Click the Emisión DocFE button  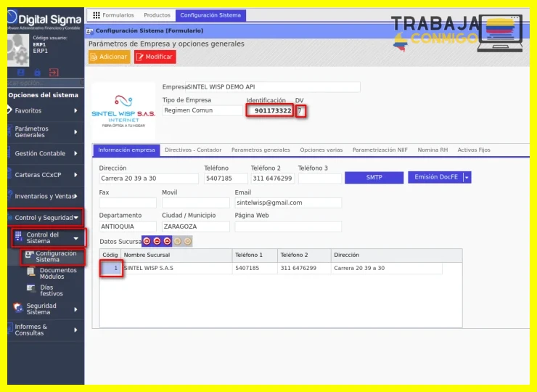coord(435,178)
